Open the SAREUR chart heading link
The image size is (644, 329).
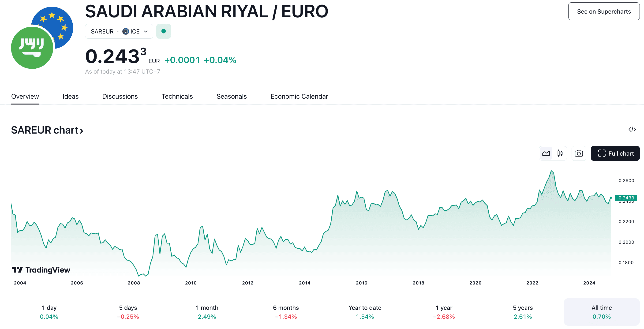tap(47, 130)
